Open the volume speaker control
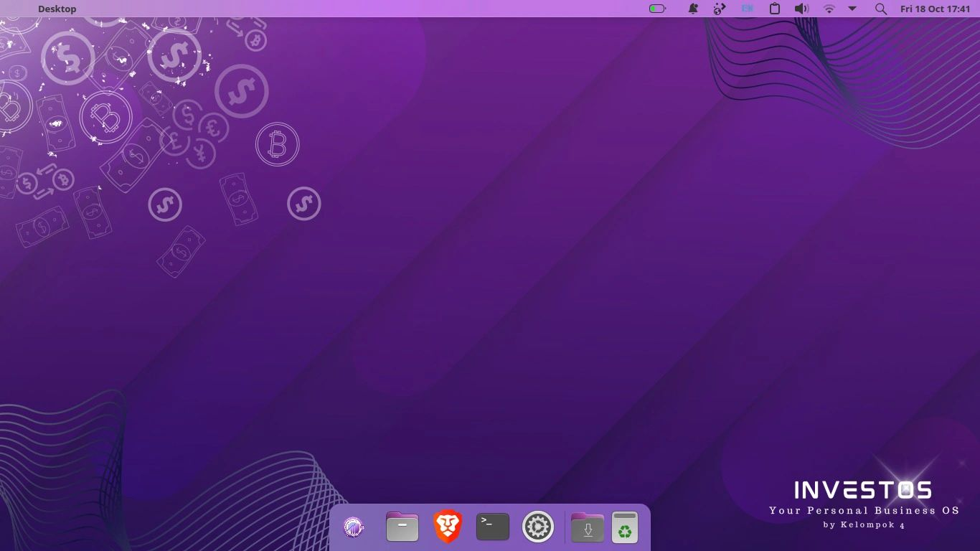The width and height of the screenshot is (980, 551). coord(801,9)
